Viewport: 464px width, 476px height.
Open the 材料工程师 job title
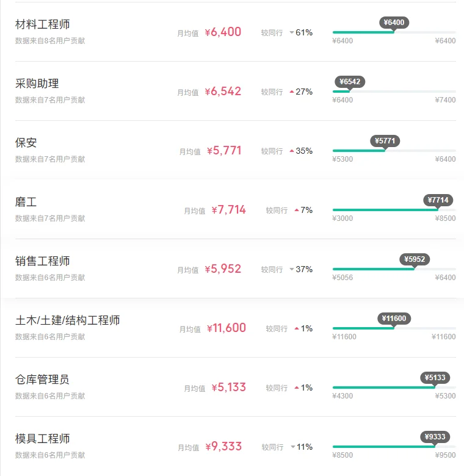pyautogui.click(x=43, y=24)
